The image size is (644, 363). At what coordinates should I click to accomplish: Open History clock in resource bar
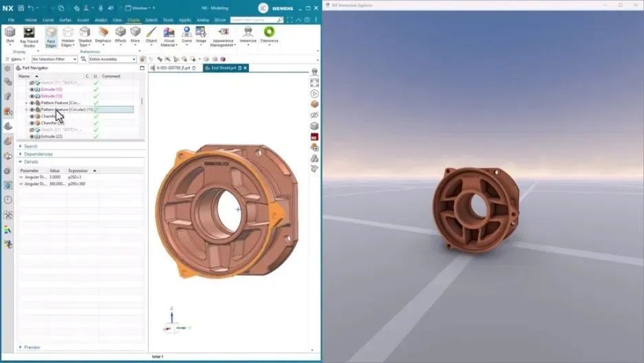(8, 200)
